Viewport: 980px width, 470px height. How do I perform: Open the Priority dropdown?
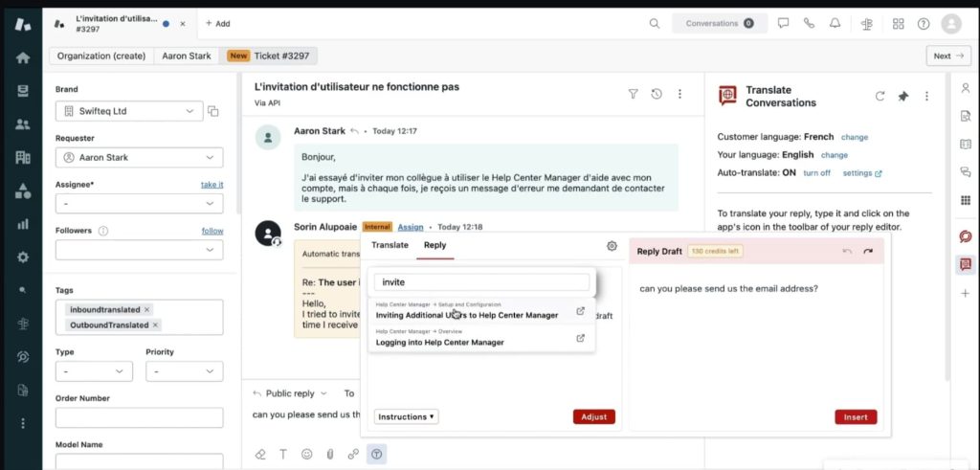185,371
